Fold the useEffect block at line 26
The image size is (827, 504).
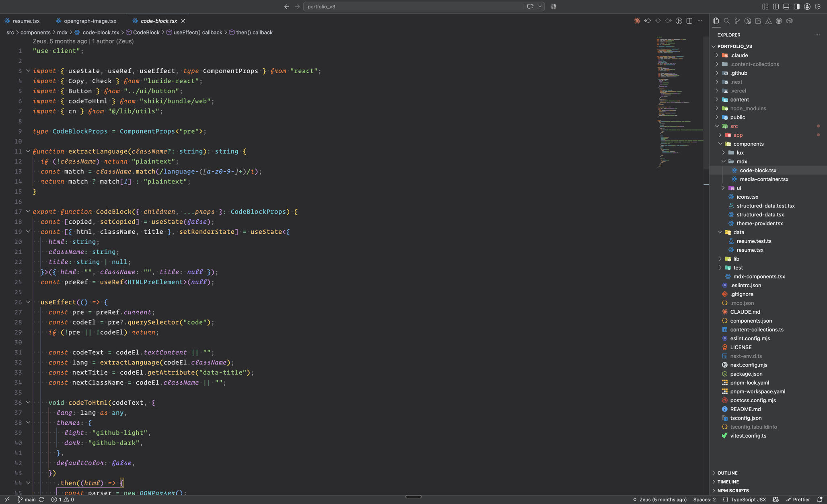pyautogui.click(x=28, y=302)
